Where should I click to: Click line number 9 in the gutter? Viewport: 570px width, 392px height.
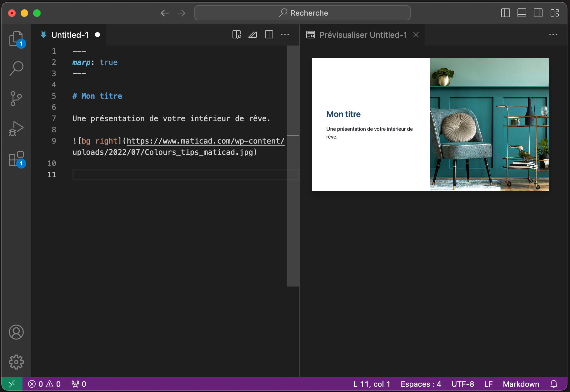coord(54,141)
